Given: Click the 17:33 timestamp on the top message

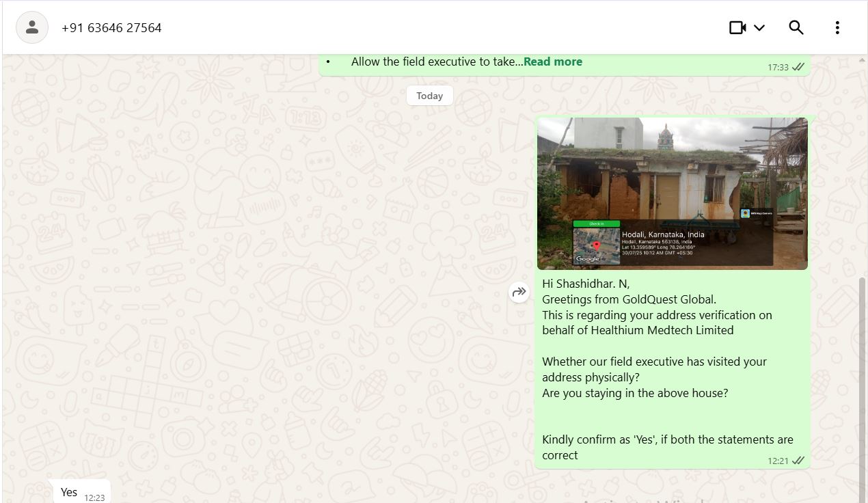Looking at the screenshot, I should [778, 67].
